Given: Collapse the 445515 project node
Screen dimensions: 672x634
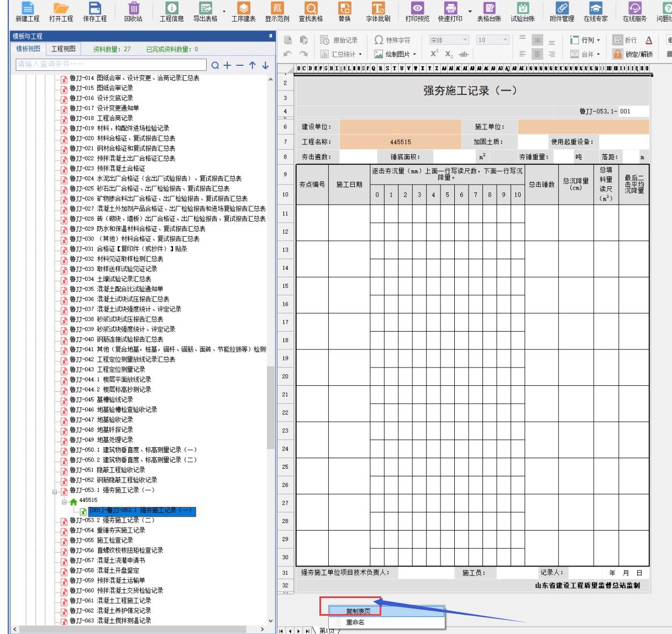Looking at the screenshot, I should (64, 501).
